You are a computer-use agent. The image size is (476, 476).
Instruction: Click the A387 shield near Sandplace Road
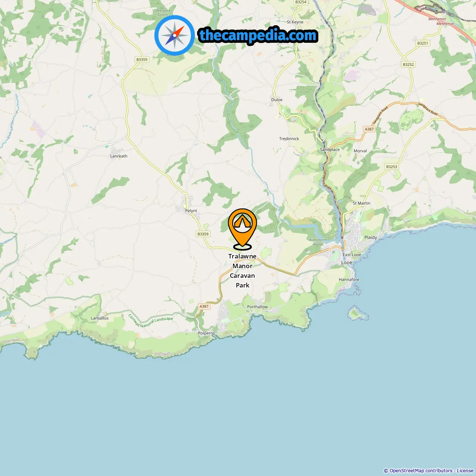[369, 129]
